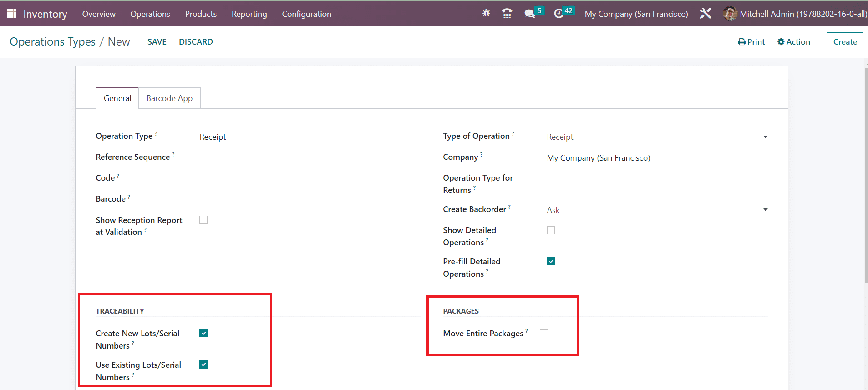Click the Mitchell Admin avatar
Image resolution: width=868 pixels, height=390 pixels.
pyautogui.click(x=730, y=14)
